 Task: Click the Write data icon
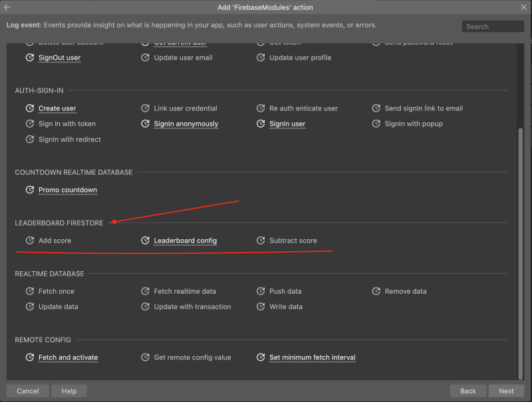(x=261, y=307)
